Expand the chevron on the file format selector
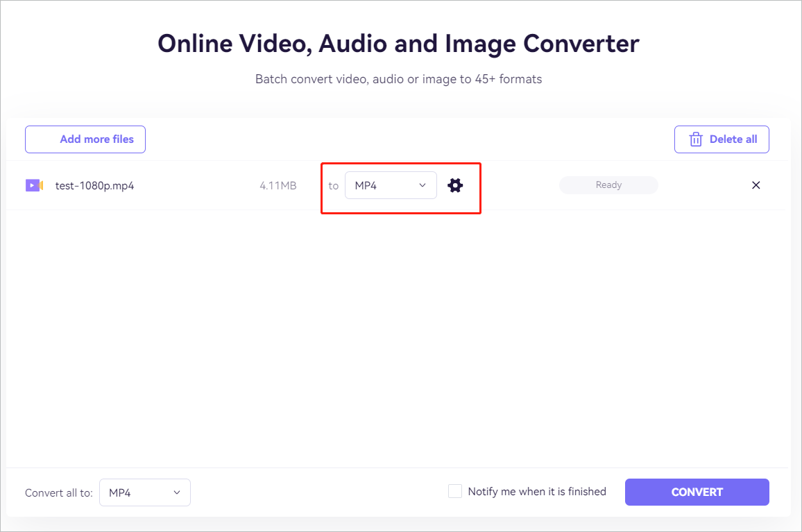The width and height of the screenshot is (802, 532). tap(422, 185)
